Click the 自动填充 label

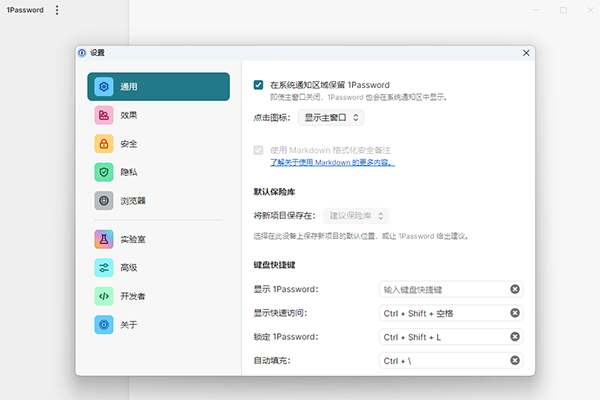pos(272,361)
